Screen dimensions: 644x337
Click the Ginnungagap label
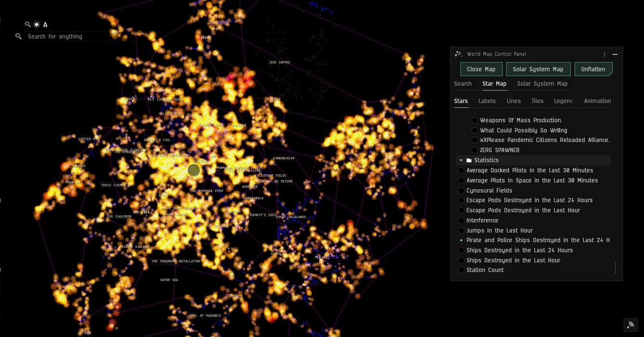284,158
